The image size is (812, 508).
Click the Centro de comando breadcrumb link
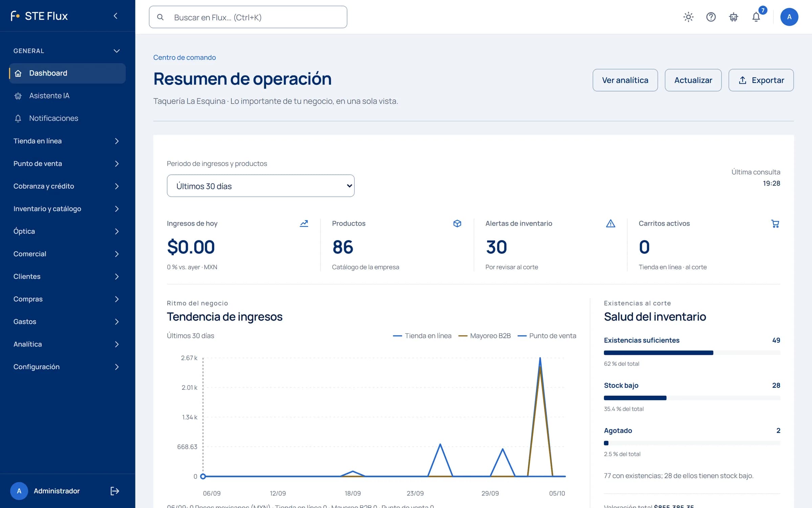(x=184, y=57)
